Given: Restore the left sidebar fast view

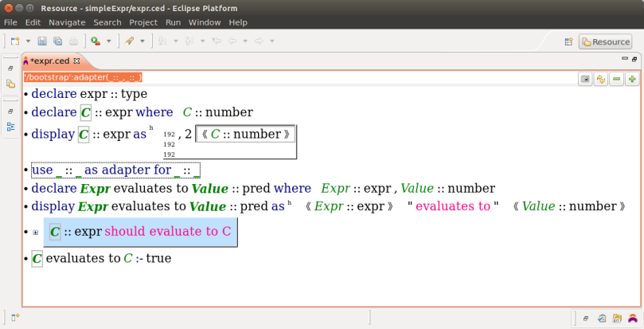Looking at the screenshot, I should click(x=10, y=69).
